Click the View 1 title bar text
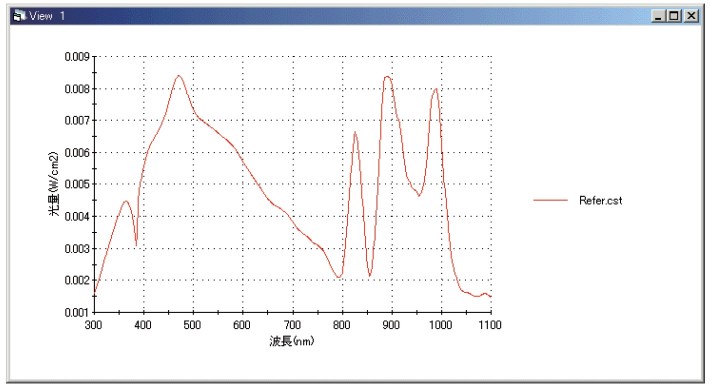 click(x=47, y=16)
